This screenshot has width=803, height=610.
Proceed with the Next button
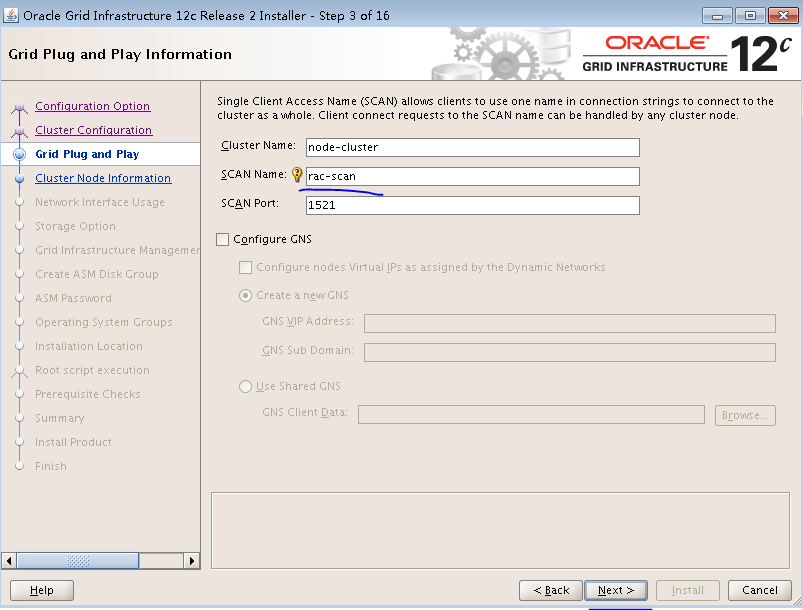[616, 591]
